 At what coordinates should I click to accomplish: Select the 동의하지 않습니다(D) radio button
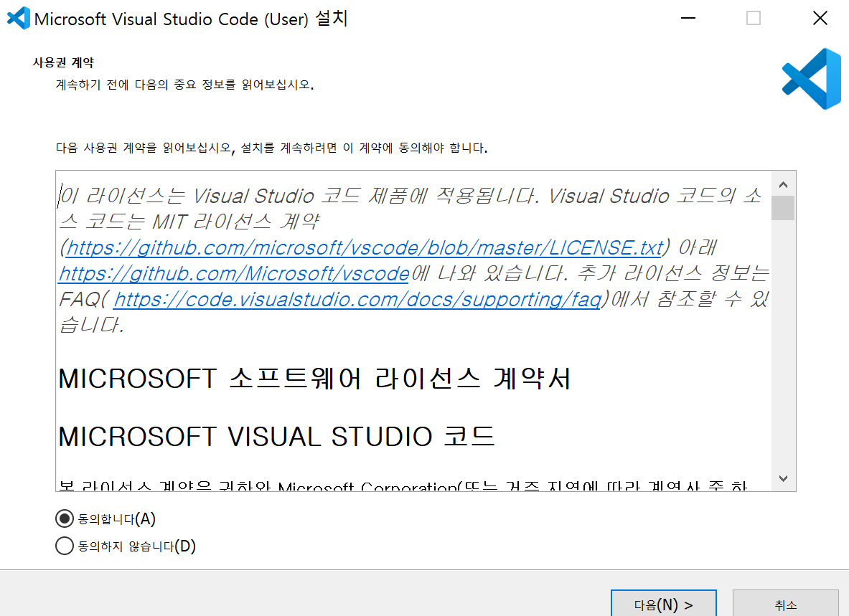64,546
